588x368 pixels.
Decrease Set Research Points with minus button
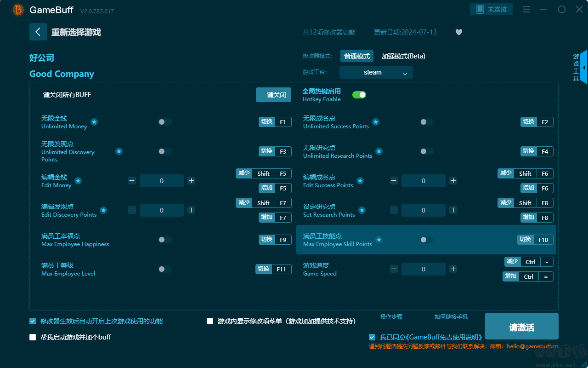coord(394,210)
